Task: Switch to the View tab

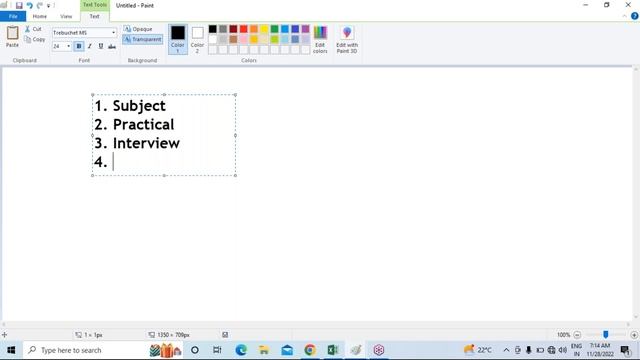Action: click(x=66, y=16)
